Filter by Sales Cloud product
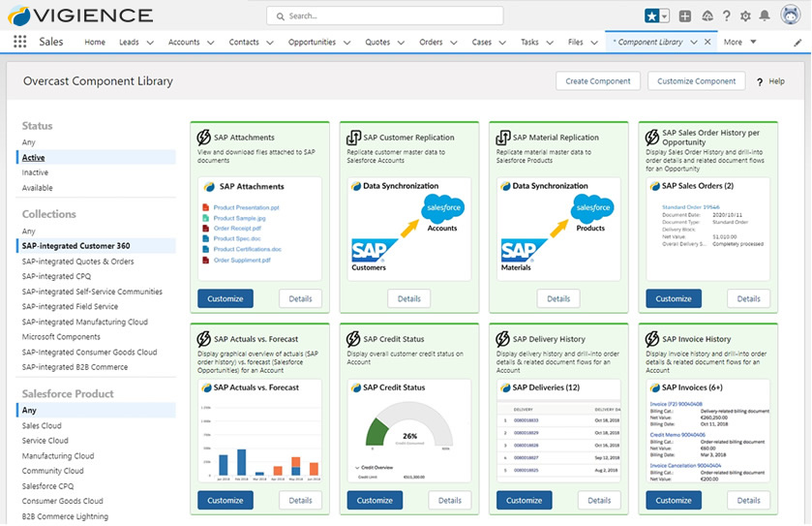The width and height of the screenshot is (812, 526). pos(42,425)
